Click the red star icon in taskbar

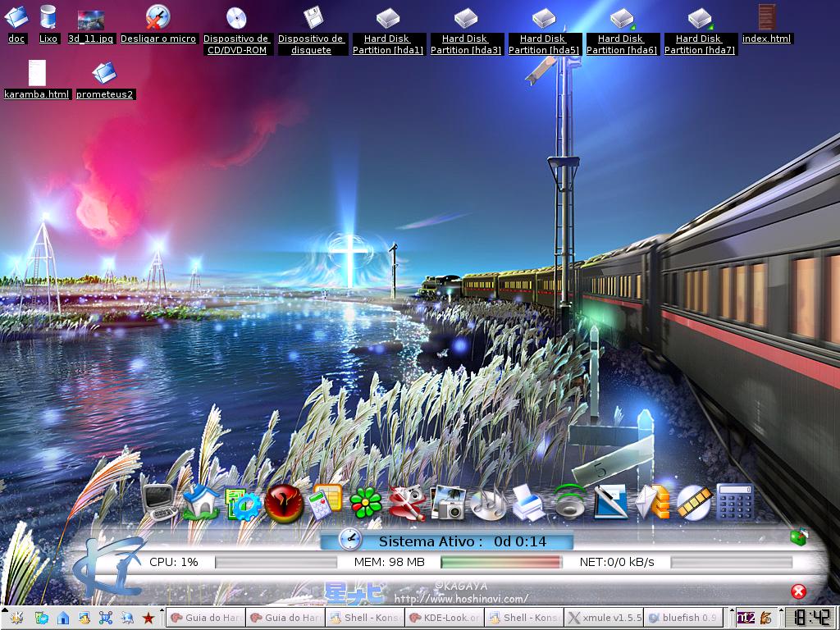148,618
